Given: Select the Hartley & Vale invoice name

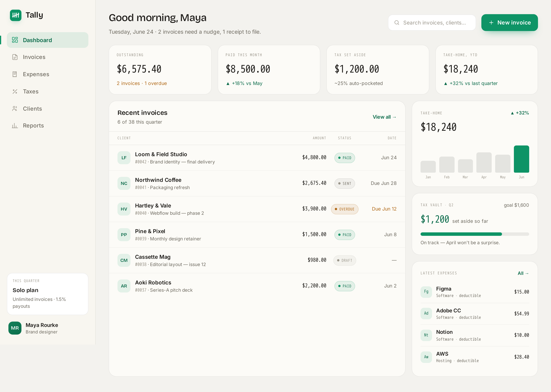Looking at the screenshot, I should point(153,206).
